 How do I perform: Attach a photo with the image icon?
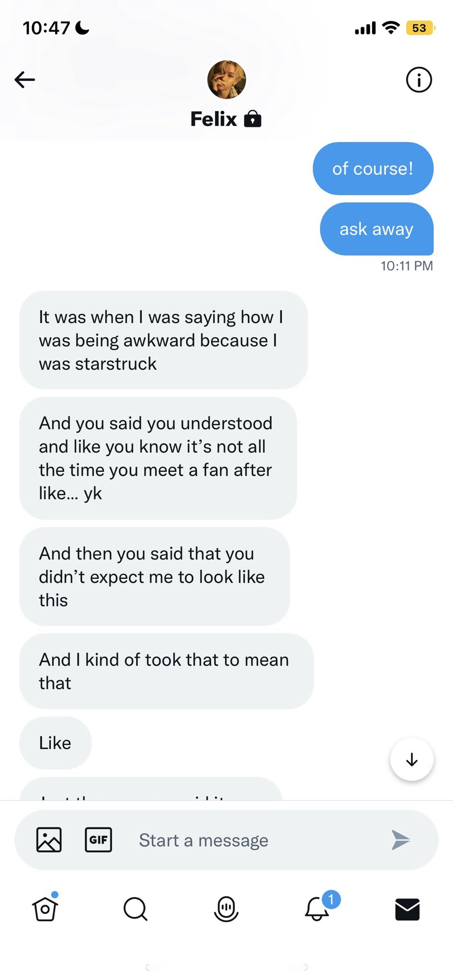pos(49,840)
